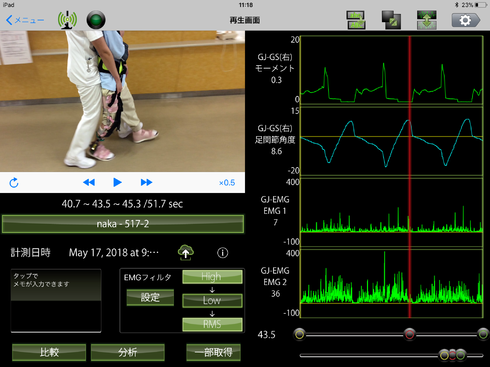Open the 比較 comparison button
This screenshot has width=490, height=367.
49,352
